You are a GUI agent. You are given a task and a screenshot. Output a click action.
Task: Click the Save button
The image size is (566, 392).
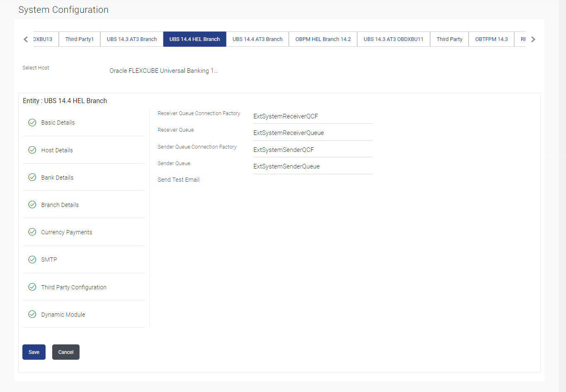(34, 352)
